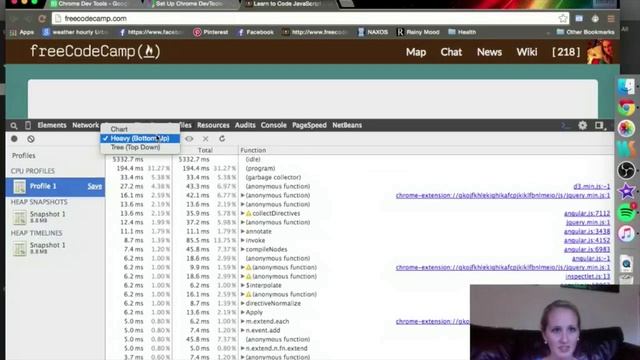Switch to the Network tab
The image size is (640, 360).
[86, 125]
